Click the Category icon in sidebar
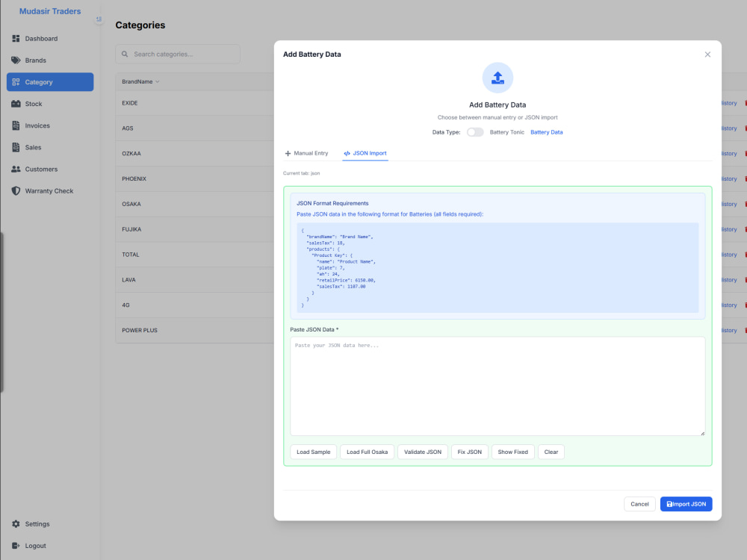Screen dimensions: 747x560 [16, 82]
